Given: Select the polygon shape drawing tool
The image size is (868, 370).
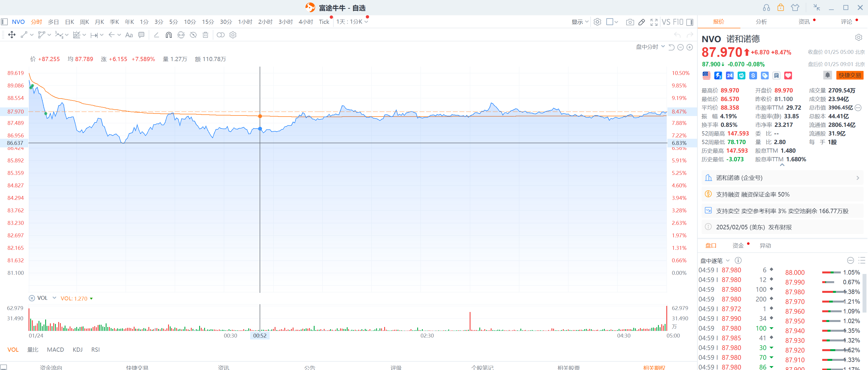Looking at the screenshot, I should coord(41,35).
